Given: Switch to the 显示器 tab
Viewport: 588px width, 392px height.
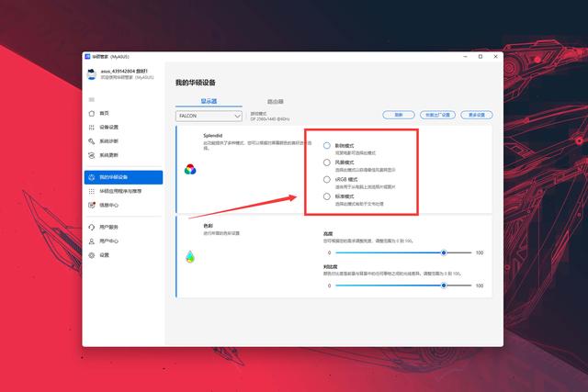Looking at the screenshot, I should click(209, 101).
